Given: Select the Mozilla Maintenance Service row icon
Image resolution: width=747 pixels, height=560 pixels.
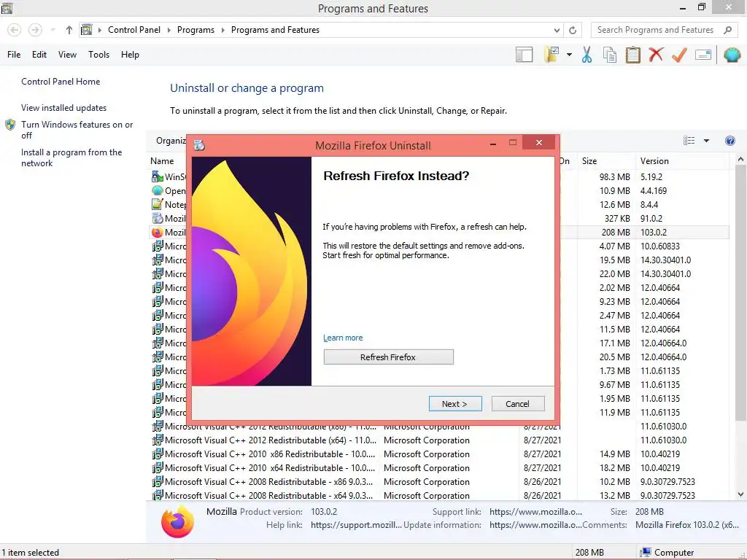Looking at the screenshot, I should [x=158, y=219].
